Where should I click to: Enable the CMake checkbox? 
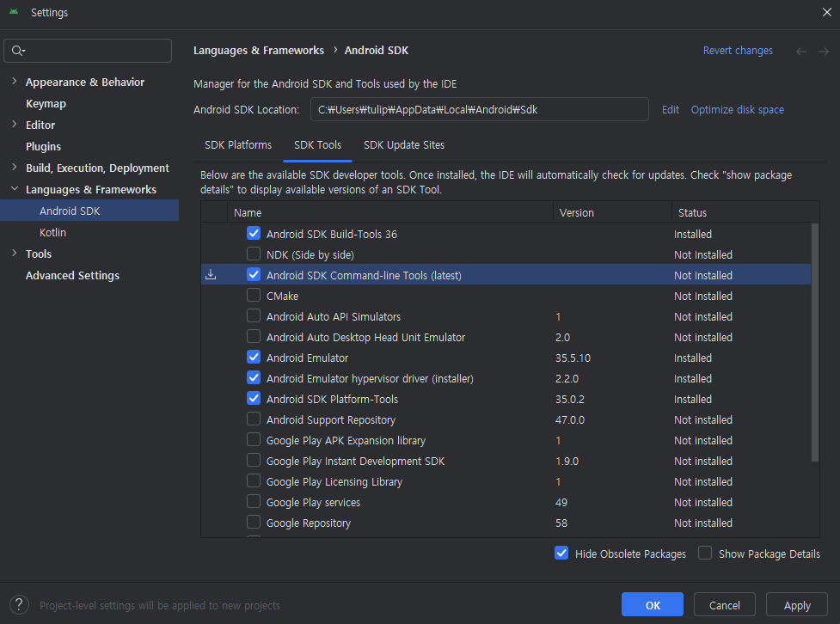click(x=254, y=295)
